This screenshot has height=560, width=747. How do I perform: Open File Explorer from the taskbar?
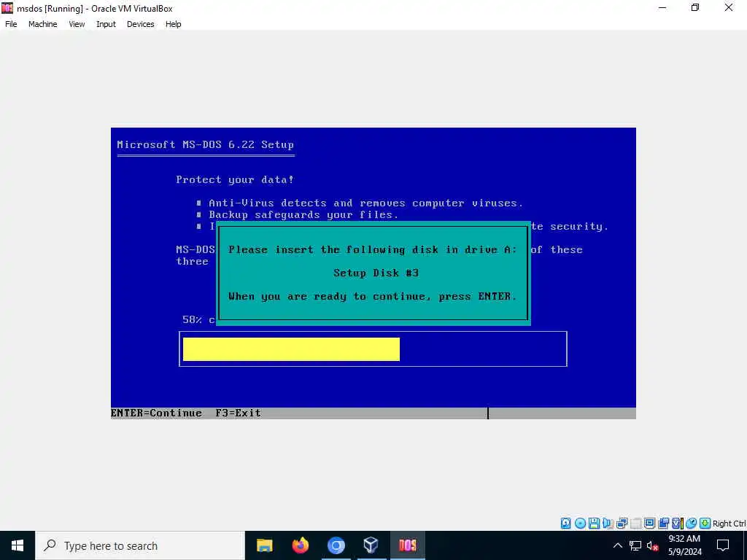point(264,545)
